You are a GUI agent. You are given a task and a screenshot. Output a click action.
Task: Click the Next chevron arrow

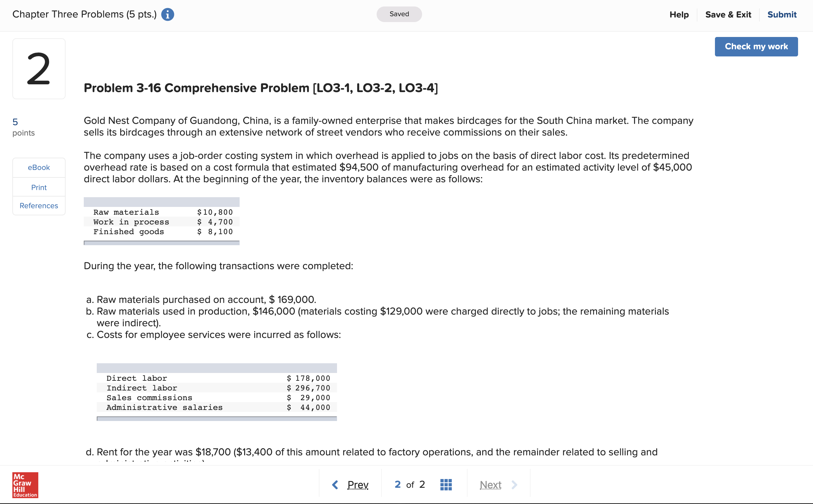[514, 485]
